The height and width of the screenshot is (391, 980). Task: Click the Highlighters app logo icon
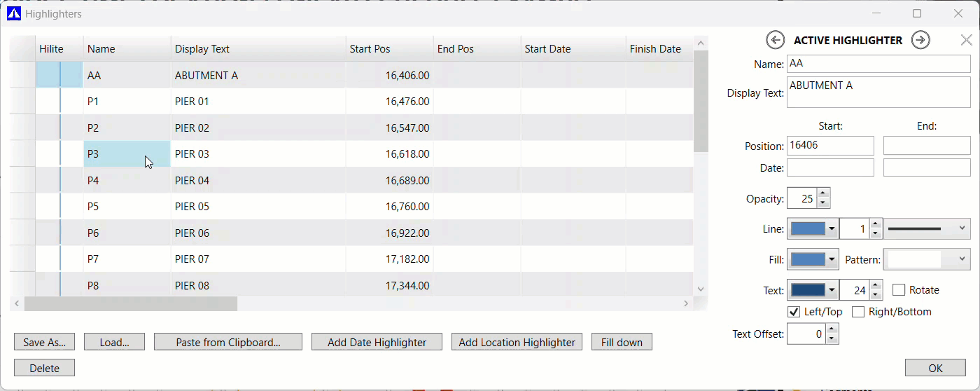(13, 13)
